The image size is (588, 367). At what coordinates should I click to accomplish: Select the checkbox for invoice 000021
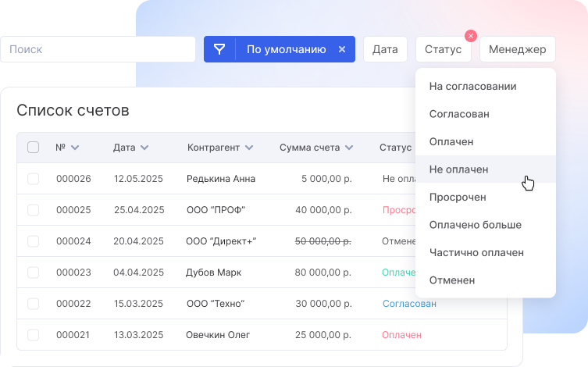tap(33, 335)
